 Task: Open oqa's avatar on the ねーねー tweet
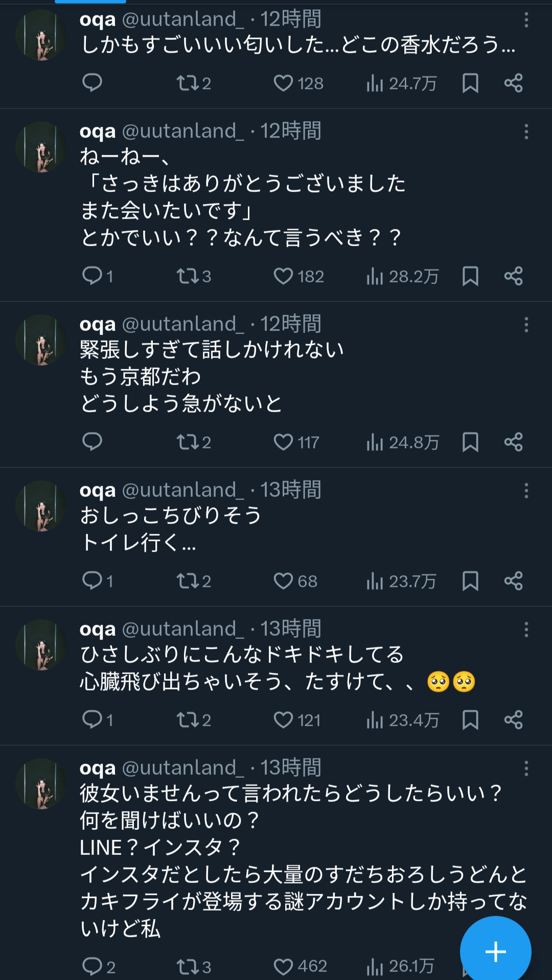point(41,147)
